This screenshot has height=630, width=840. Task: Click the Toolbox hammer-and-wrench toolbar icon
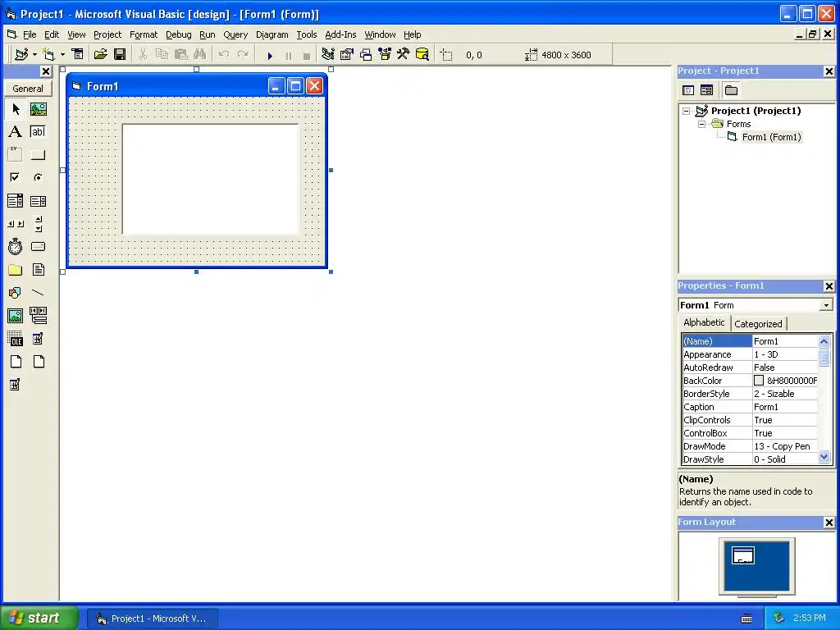[404, 54]
